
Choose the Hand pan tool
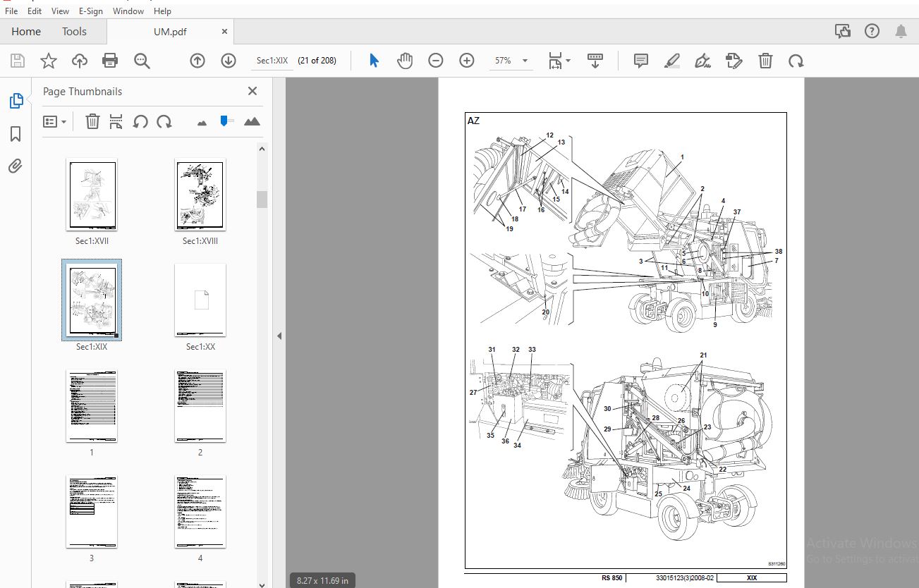[405, 61]
